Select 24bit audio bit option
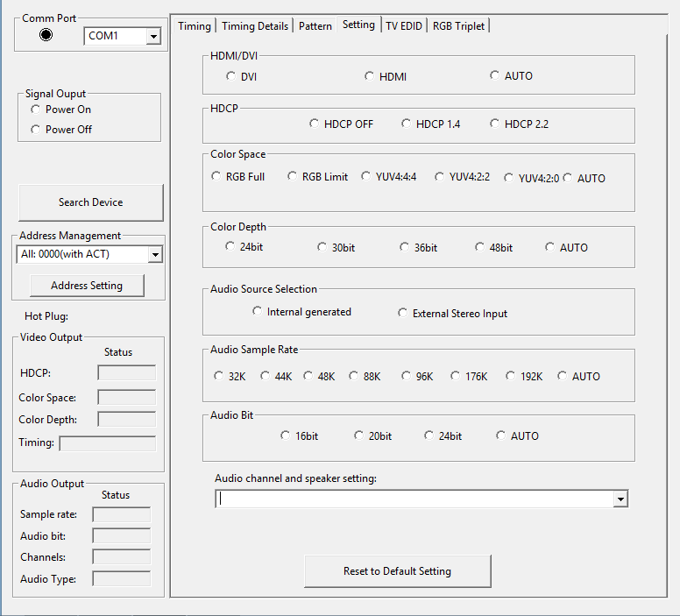The height and width of the screenshot is (616, 680). click(x=429, y=435)
